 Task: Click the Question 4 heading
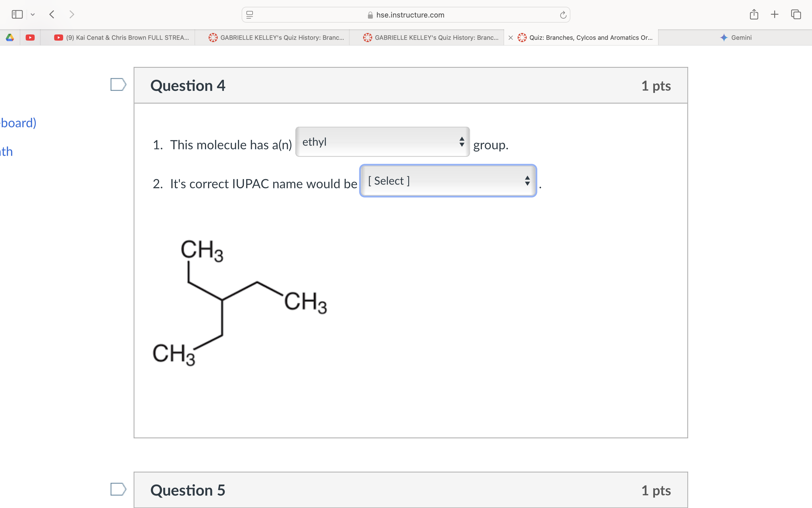pos(188,86)
